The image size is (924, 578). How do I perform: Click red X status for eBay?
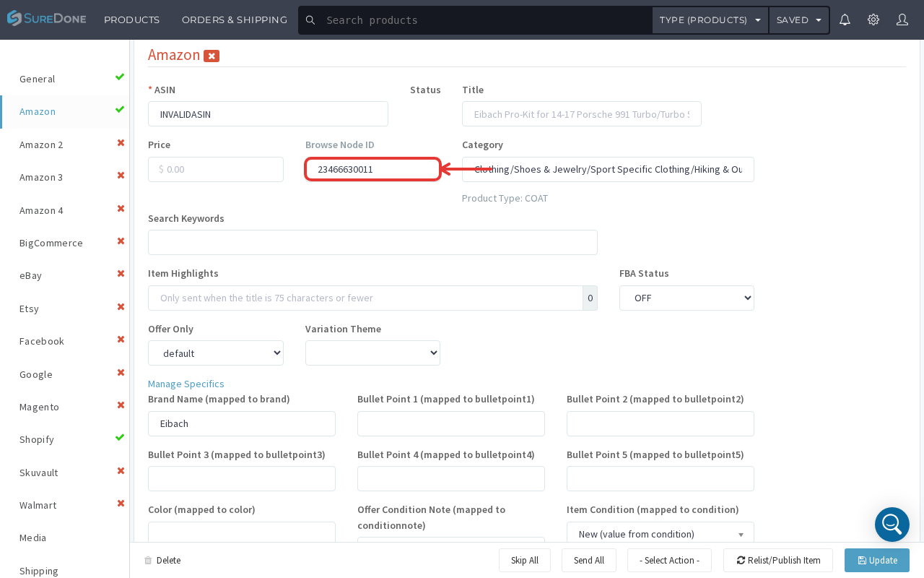[121, 274]
